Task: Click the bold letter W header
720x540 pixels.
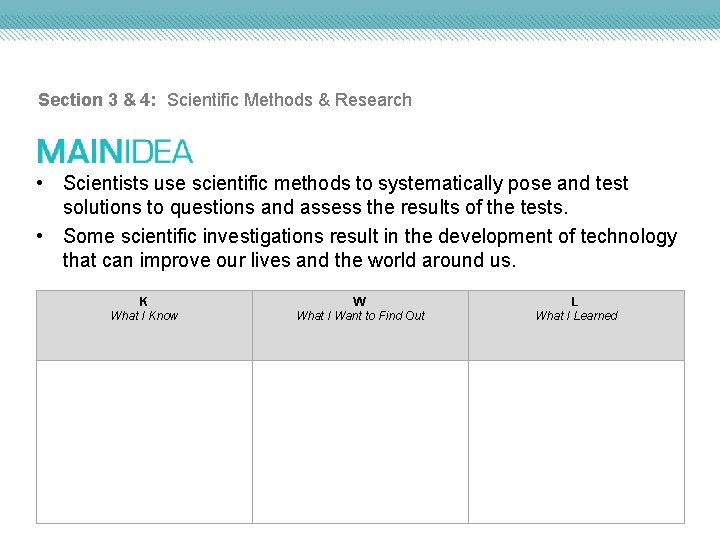Action: coord(360,301)
